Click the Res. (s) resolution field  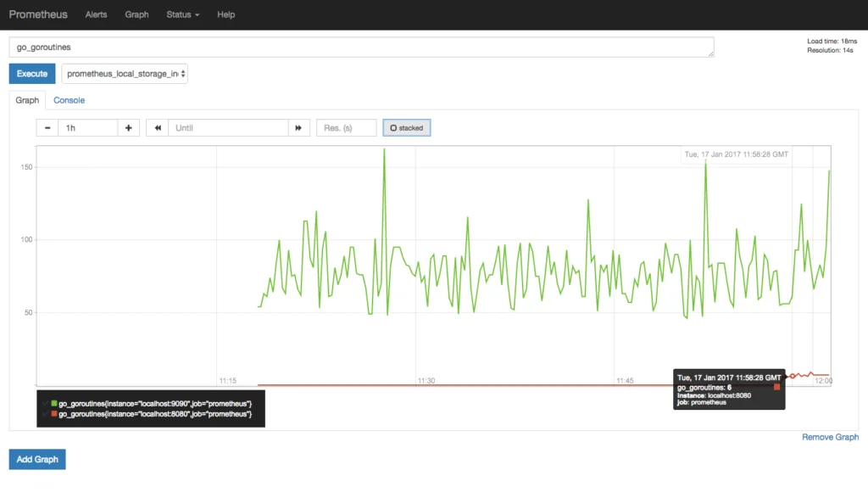point(347,128)
